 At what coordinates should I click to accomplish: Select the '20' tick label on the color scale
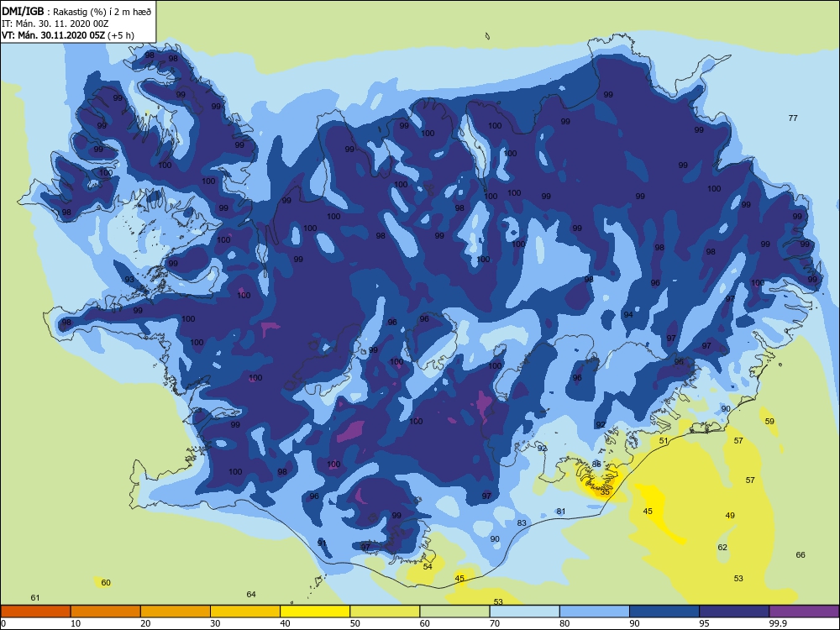[x=145, y=623]
